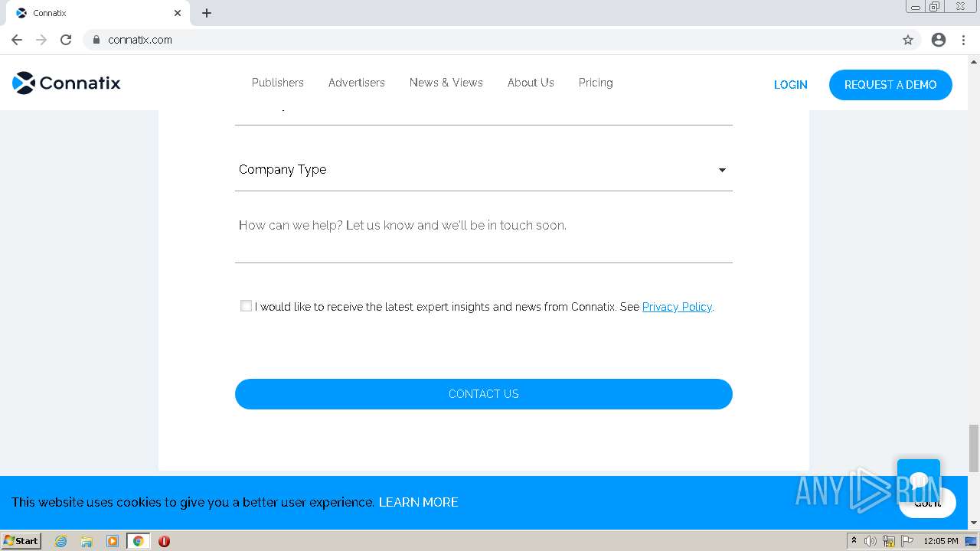Image resolution: width=980 pixels, height=551 pixels.
Task: Expand the Company Type dropdown
Action: (484, 170)
